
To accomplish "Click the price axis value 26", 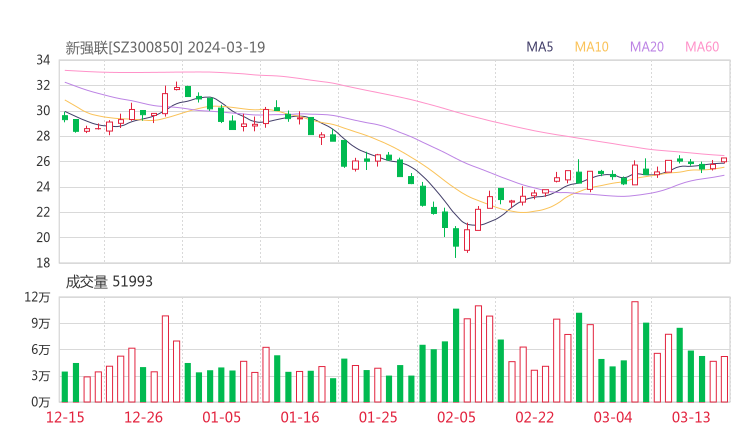I will click(43, 161).
